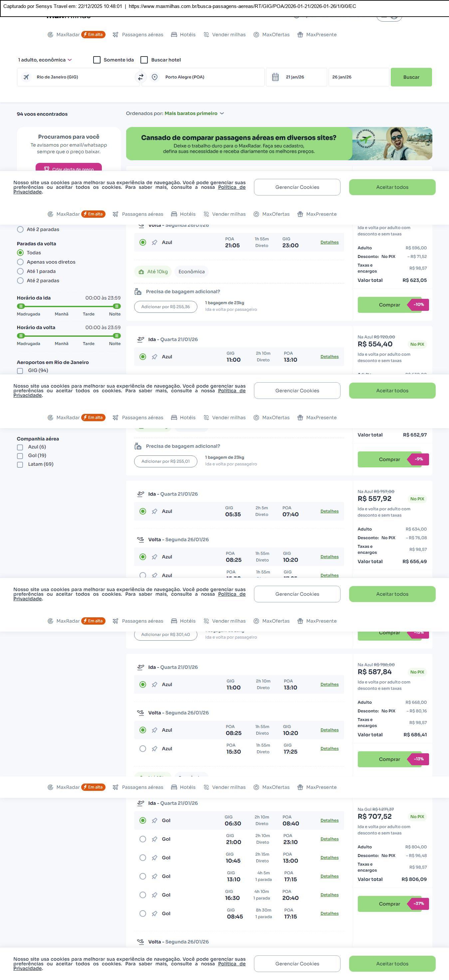Screen dimensions: 449x980
Task: Enable the 'Buscar hotel' checkbox
Action: point(144,60)
